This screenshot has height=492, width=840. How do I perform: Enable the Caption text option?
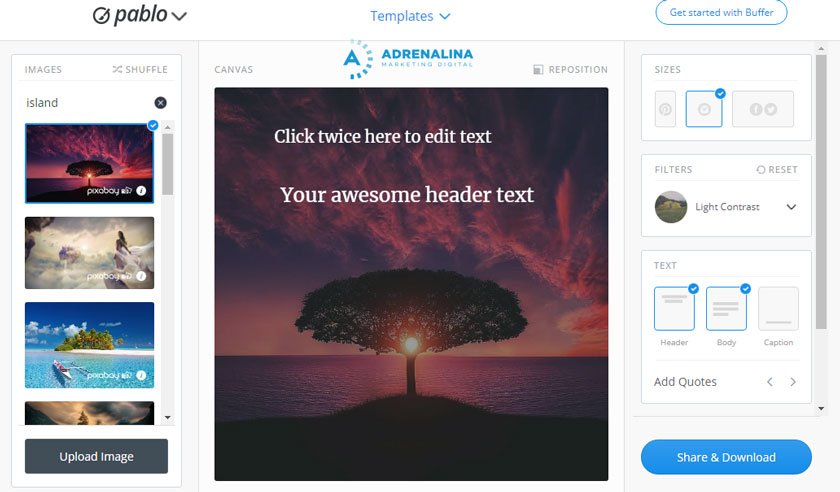[x=778, y=309]
